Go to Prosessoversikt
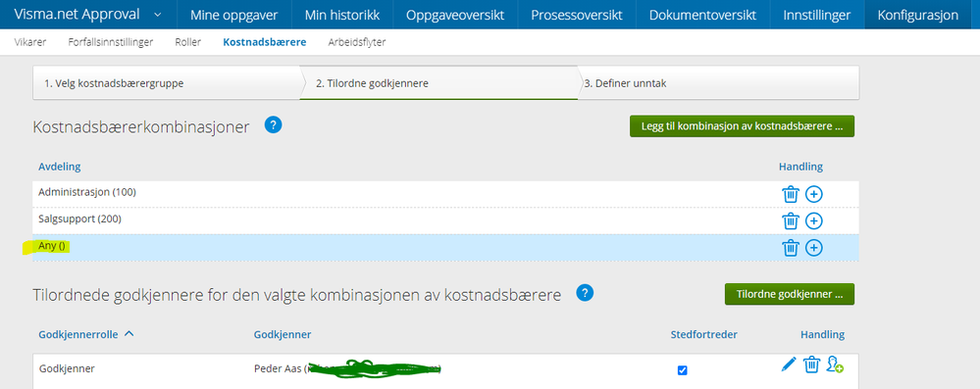Viewport: 980px width, 389px height. tap(576, 15)
